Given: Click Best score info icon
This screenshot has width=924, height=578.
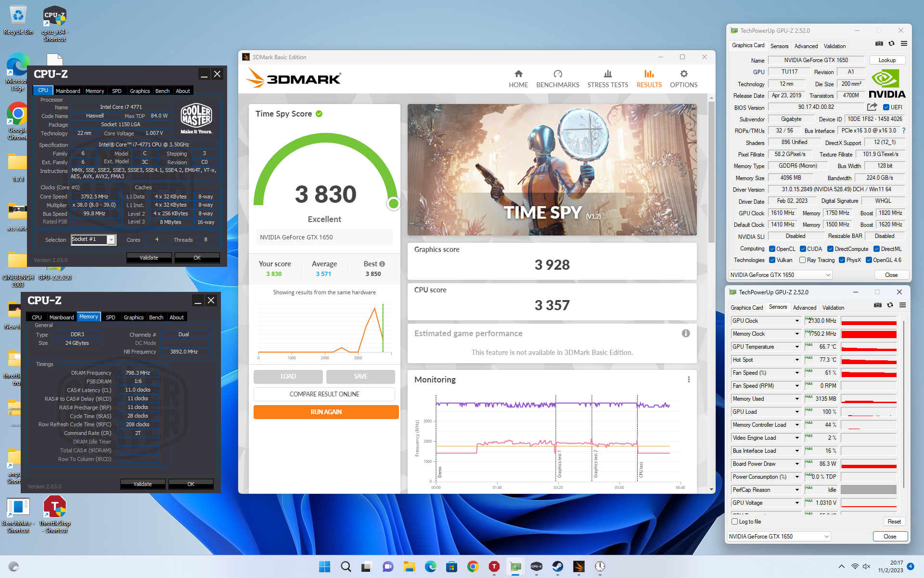Looking at the screenshot, I should point(382,264).
